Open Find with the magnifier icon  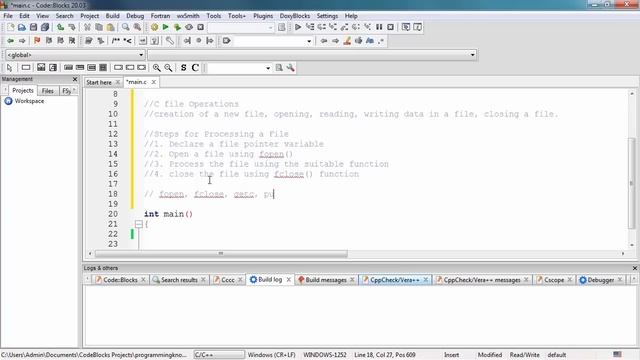pos(126,27)
